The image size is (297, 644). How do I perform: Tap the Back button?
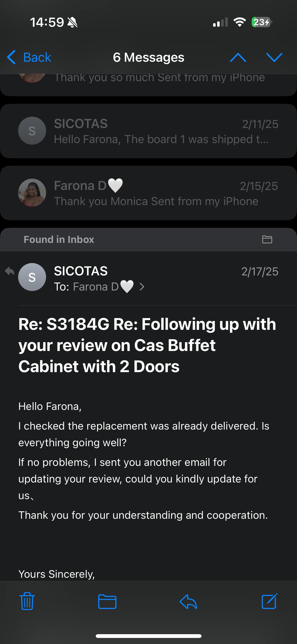(29, 57)
